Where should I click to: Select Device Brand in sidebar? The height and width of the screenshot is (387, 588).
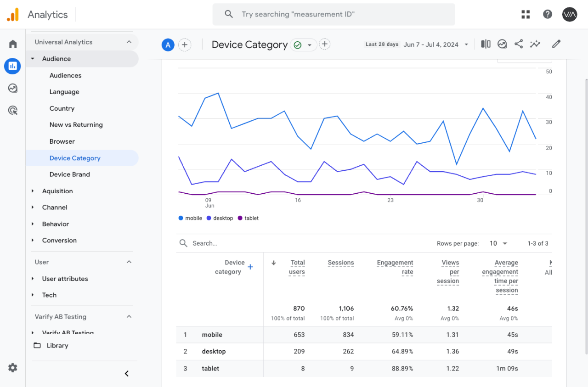point(70,174)
